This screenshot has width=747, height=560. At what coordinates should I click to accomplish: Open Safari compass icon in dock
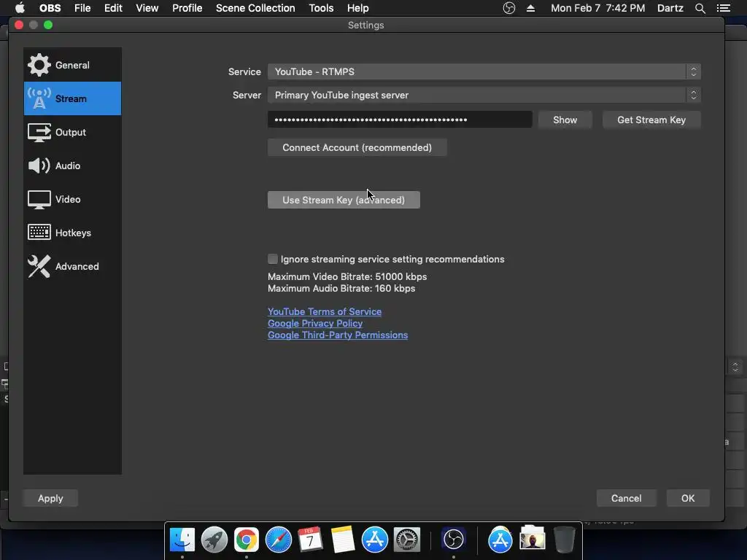point(278,540)
